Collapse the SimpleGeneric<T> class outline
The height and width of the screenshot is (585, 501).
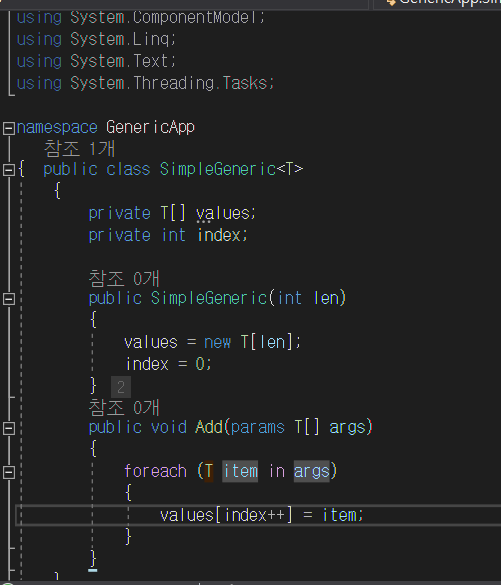coord(9,170)
